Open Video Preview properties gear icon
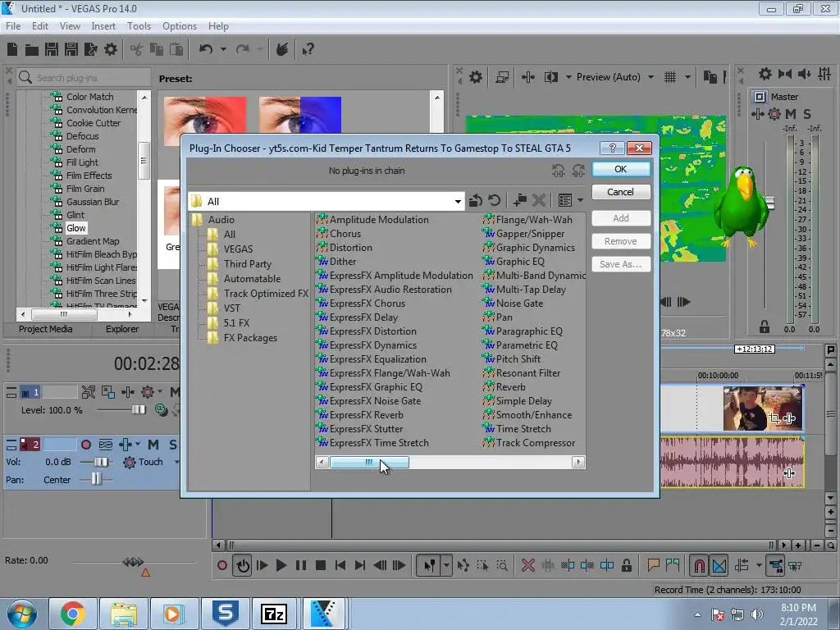 [x=475, y=77]
